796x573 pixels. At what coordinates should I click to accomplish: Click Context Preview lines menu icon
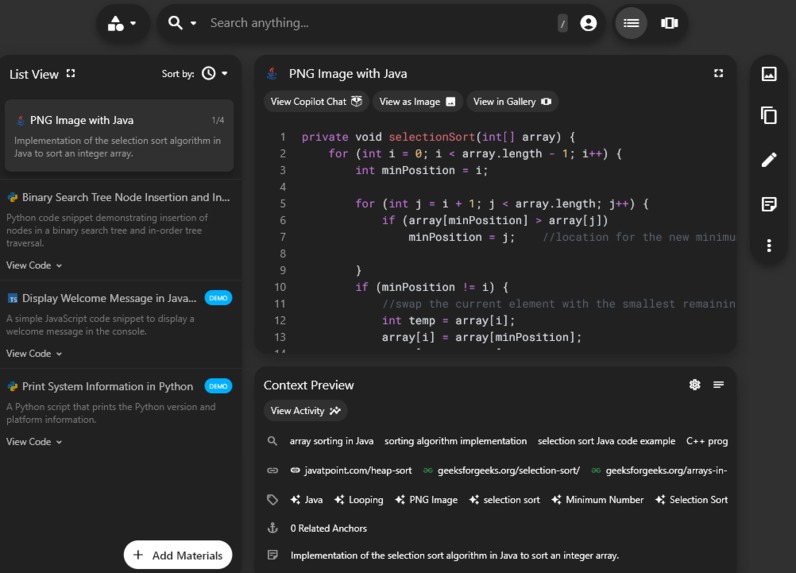(718, 385)
